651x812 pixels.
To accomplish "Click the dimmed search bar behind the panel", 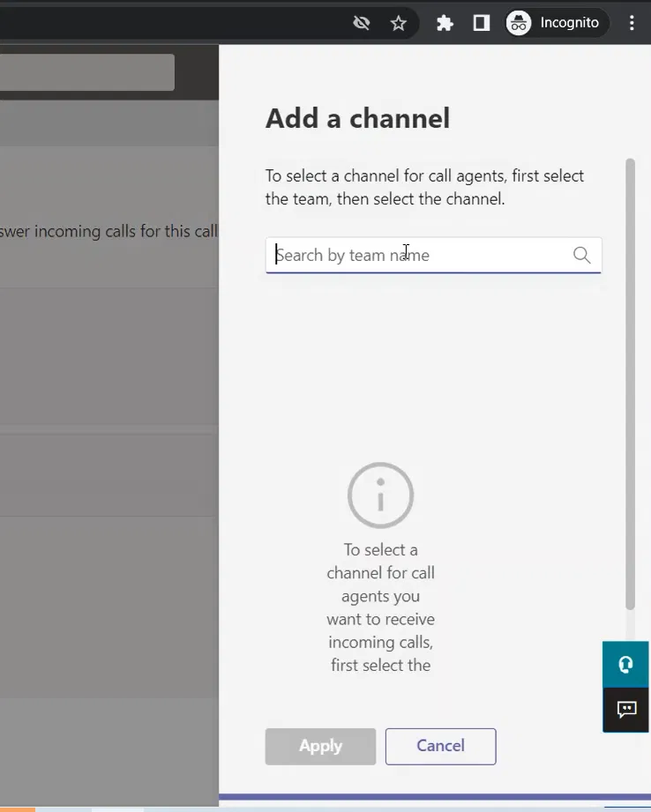I will [86, 72].
